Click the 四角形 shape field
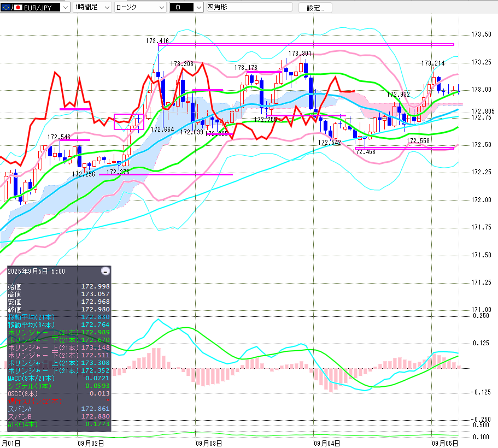498x448 pixels. tap(249, 7)
